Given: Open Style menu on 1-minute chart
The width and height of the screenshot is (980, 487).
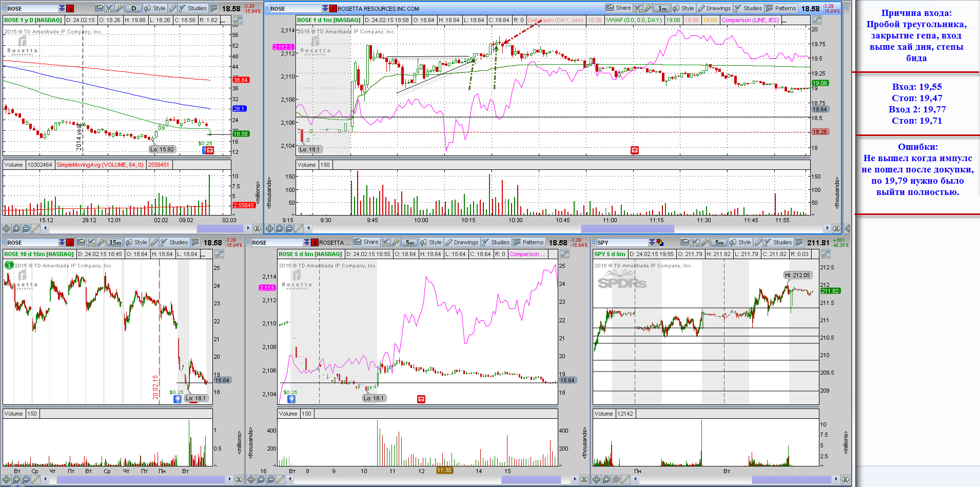Looking at the screenshot, I should click(x=683, y=8).
